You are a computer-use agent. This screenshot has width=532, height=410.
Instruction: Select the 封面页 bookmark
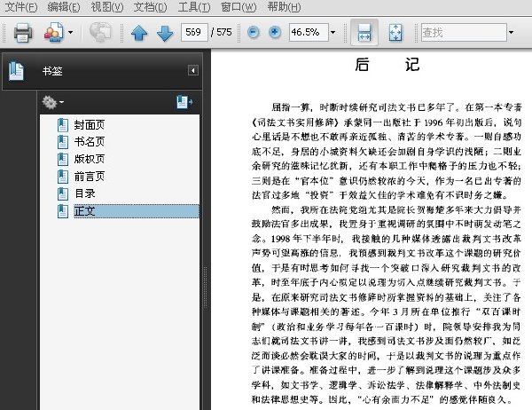[x=90, y=125]
